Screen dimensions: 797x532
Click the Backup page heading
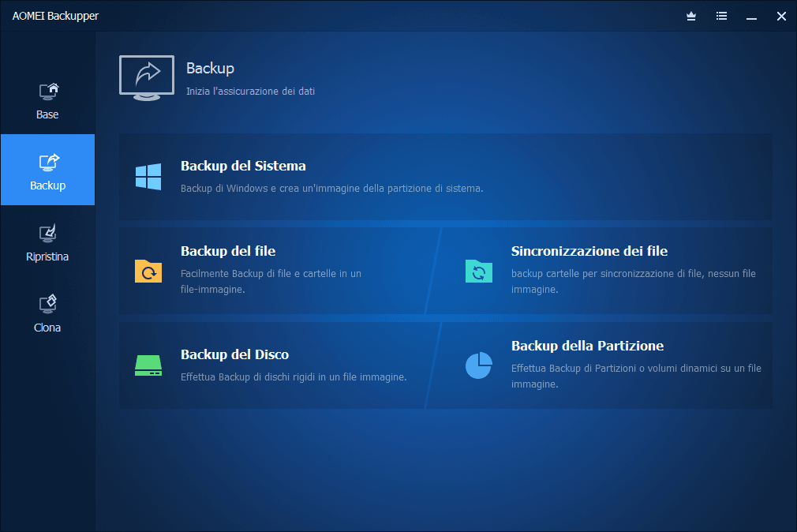tap(210, 68)
